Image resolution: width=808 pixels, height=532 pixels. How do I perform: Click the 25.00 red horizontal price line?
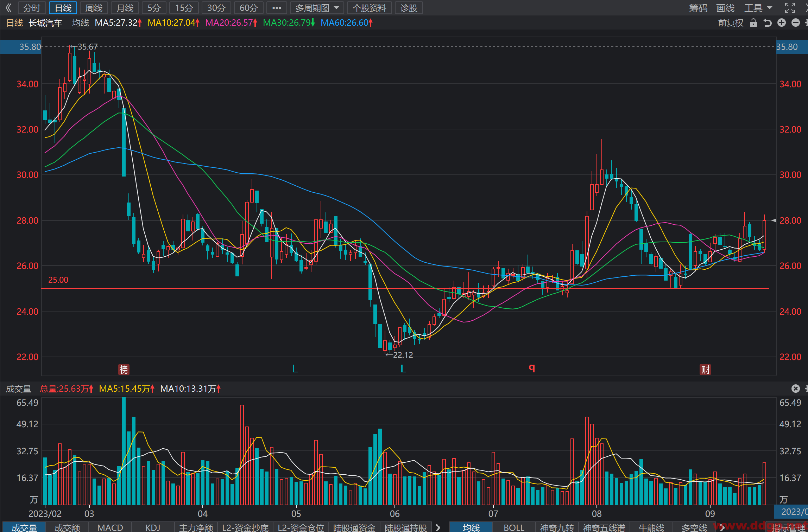[x=405, y=289]
